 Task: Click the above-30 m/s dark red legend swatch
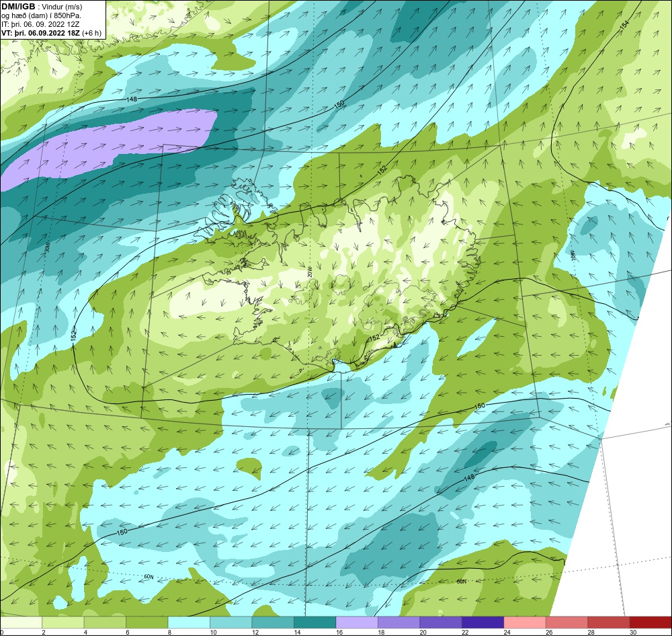point(650,623)
